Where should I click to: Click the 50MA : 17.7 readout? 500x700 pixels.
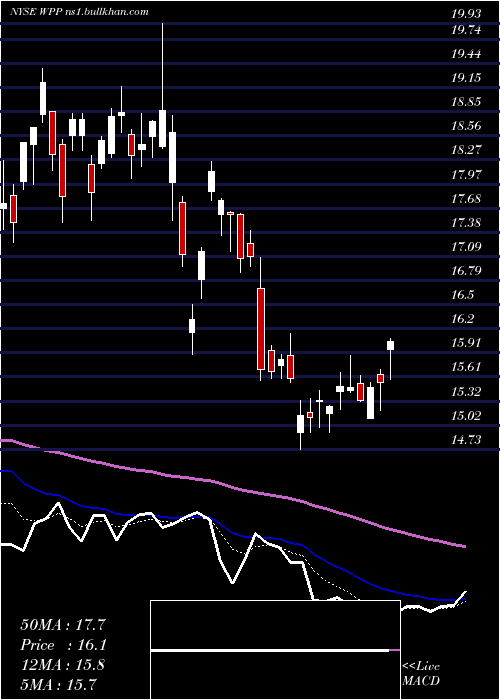click(63, 625)
